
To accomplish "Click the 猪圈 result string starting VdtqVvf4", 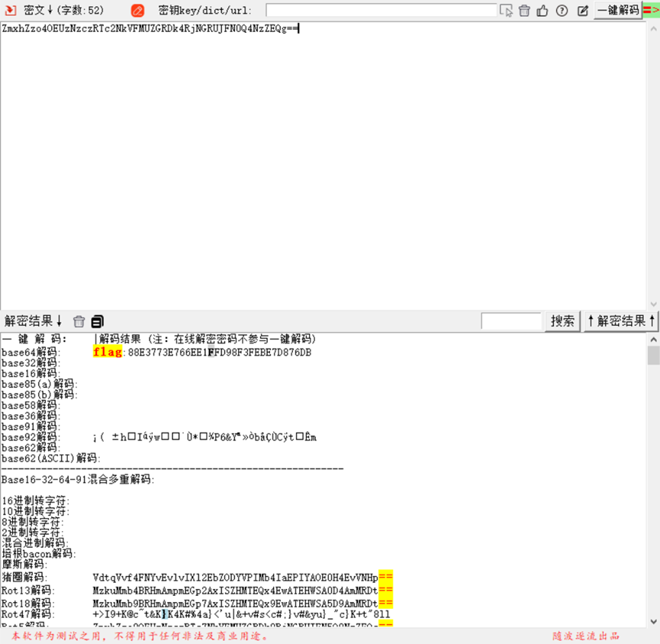I will (243, 577).
